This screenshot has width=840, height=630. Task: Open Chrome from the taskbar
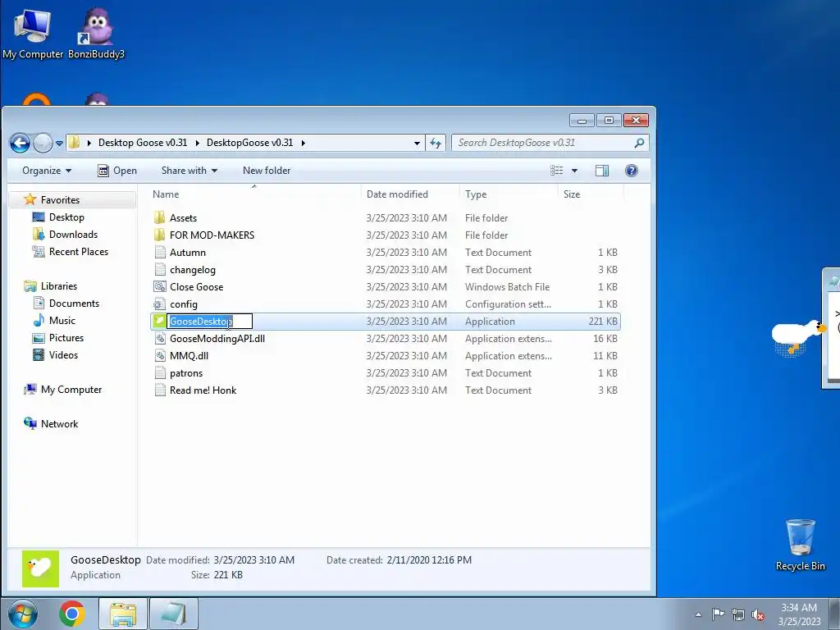[x=72, y=614]
